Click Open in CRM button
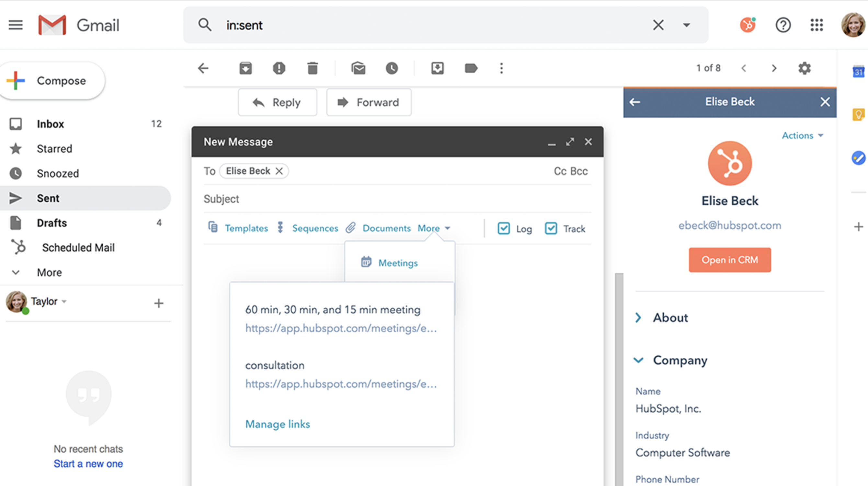This screenshot has height=486, width=868. (730, 260)
